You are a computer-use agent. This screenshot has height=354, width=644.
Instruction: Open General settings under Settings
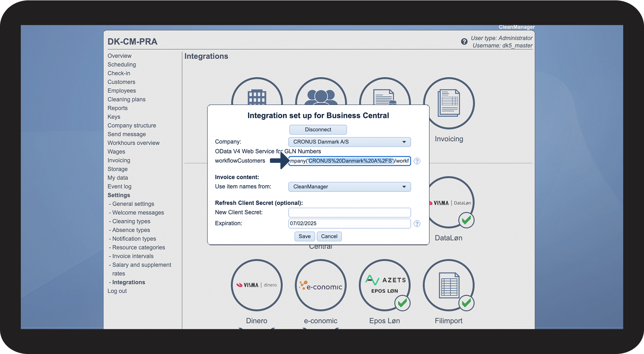coord(133,204)
